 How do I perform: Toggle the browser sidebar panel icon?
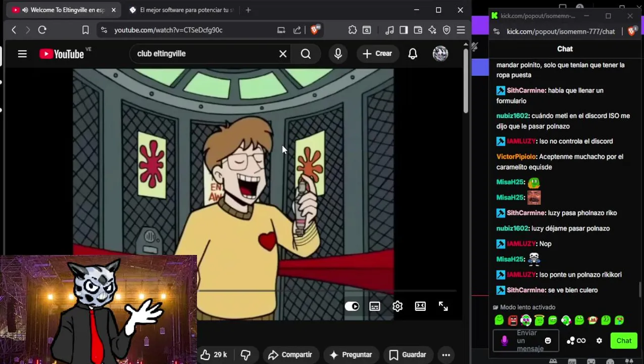point(404,30)
